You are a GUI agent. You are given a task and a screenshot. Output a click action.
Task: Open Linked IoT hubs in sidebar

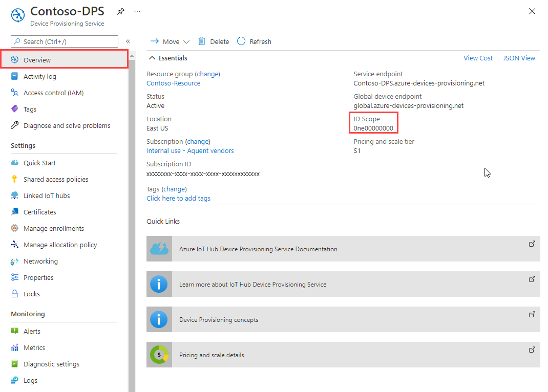click(46, 195)
